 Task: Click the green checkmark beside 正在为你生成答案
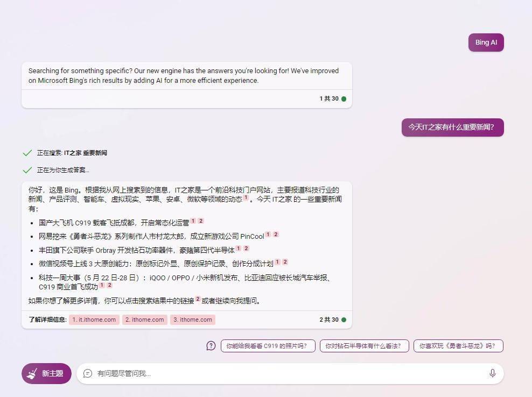coord(27,169)
